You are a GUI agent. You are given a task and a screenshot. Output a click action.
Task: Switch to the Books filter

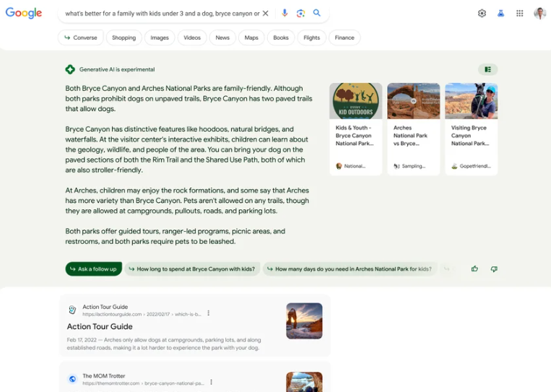pyautogui.click(x=281, y=38)
